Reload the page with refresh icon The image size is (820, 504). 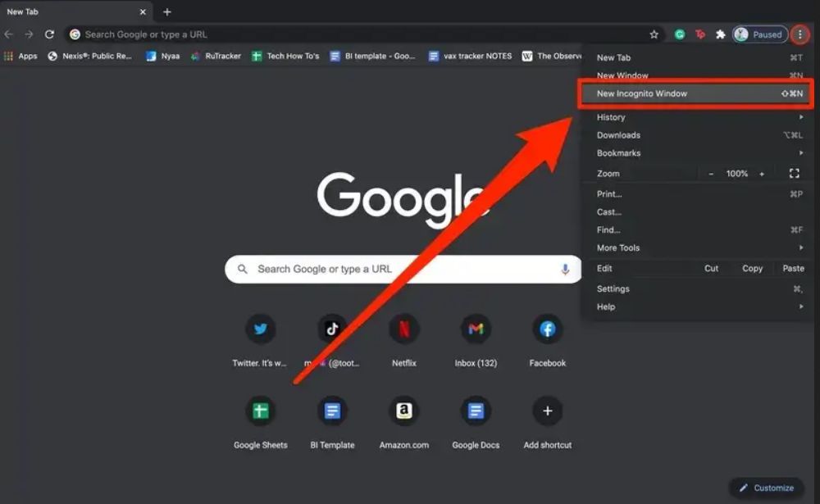coord(49,34)
